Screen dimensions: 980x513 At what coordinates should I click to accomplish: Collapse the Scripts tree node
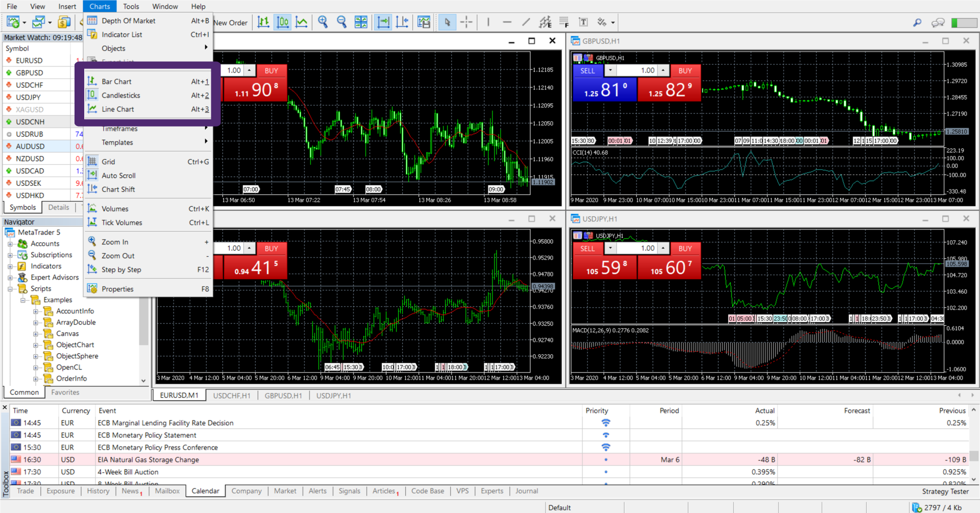(10, 289)
